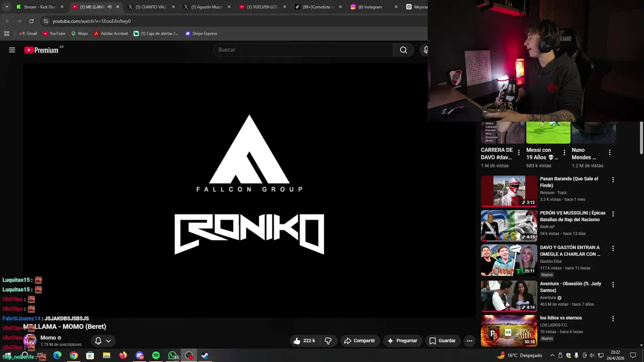644x362 pixels.
Task: Switch to Instagram tab
Action: point(373,7)
